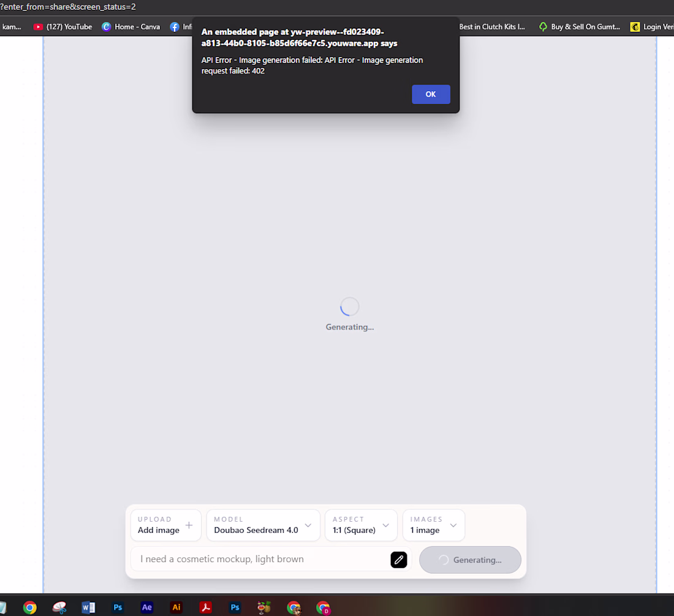
Task: Launch Google Chrome from the taskbar
Action: [x=29, y=607]
